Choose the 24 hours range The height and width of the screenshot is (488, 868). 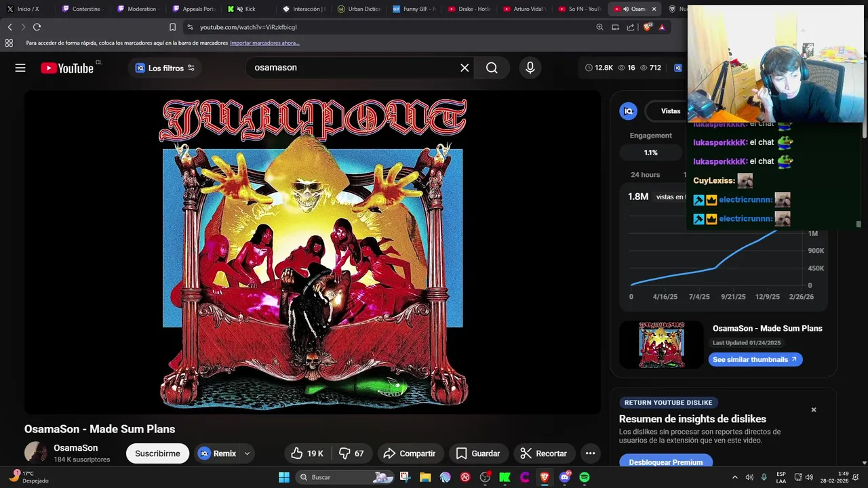click(x=645, y=175)
